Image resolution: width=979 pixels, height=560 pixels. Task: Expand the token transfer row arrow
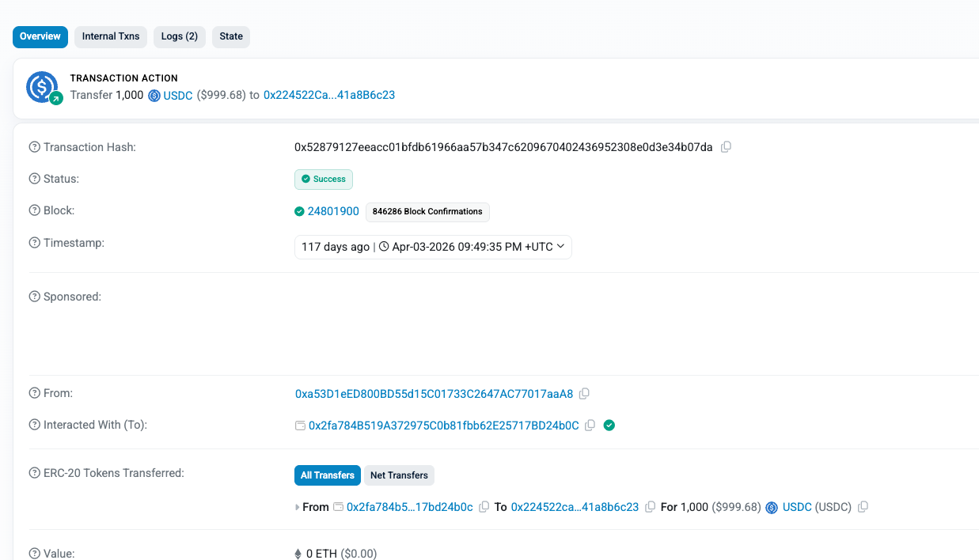pos(298,507)
